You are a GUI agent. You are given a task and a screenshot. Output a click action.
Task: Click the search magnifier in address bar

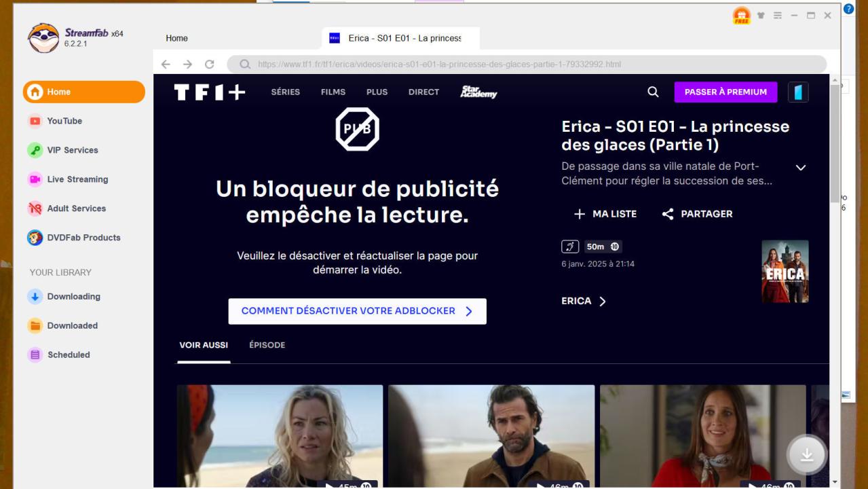[245, 65]
